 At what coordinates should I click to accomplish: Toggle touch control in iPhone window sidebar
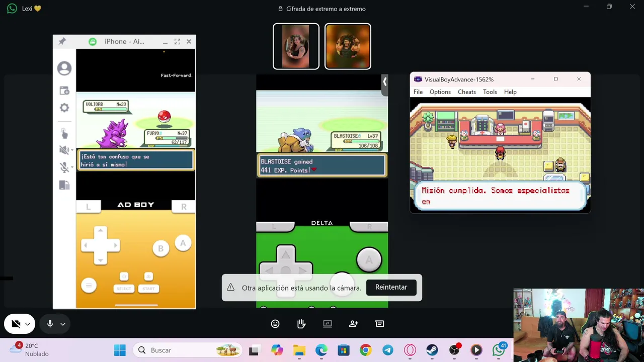pos(64,133)
